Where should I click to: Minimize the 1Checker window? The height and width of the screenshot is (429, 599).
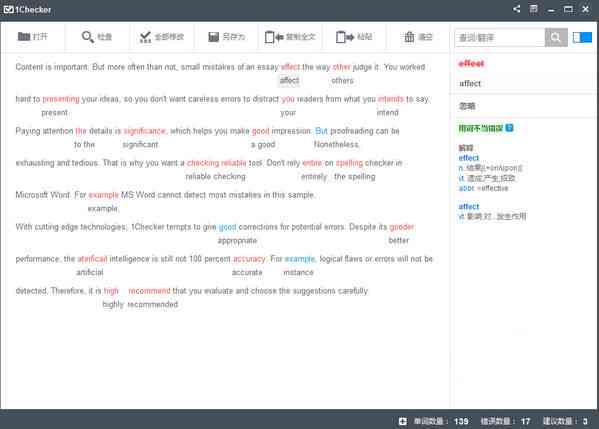point(551,10)
